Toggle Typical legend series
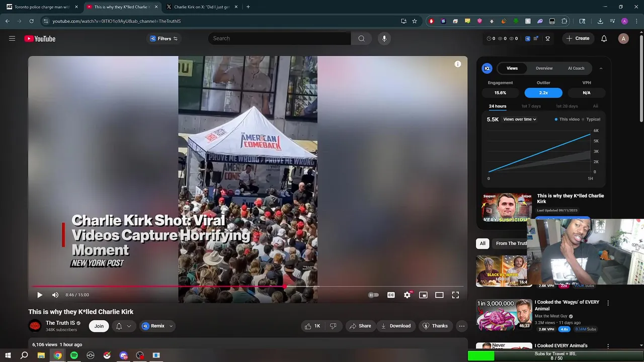Screen dimensions: 644x362 coord(591,119)
